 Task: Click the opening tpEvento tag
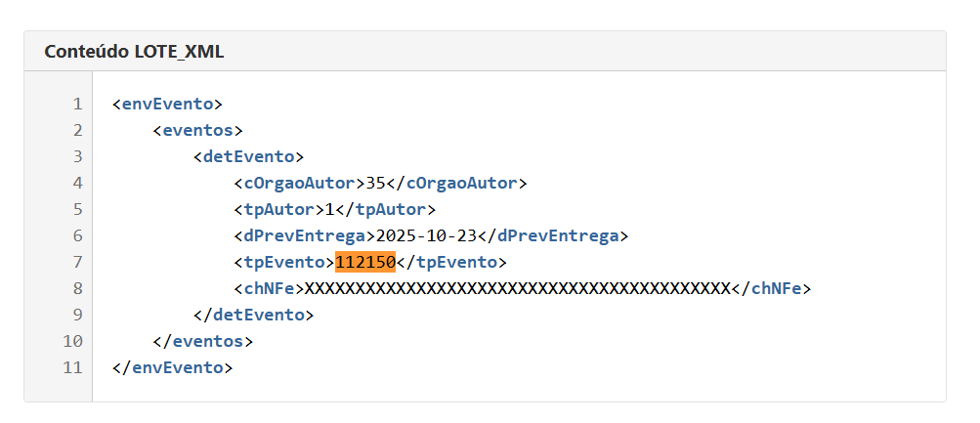pyautogui.click(x=282, y=262)
